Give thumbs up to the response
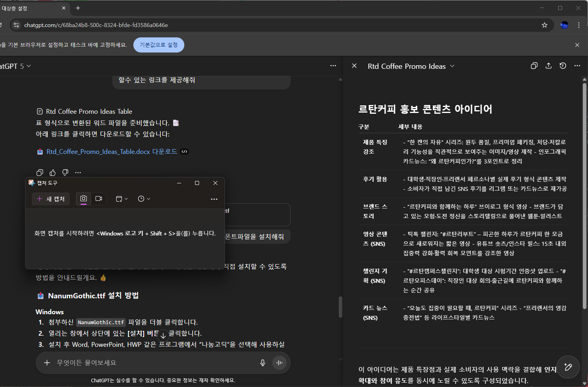The width and height of the screenshot is (588, 387). click(53, 173)
